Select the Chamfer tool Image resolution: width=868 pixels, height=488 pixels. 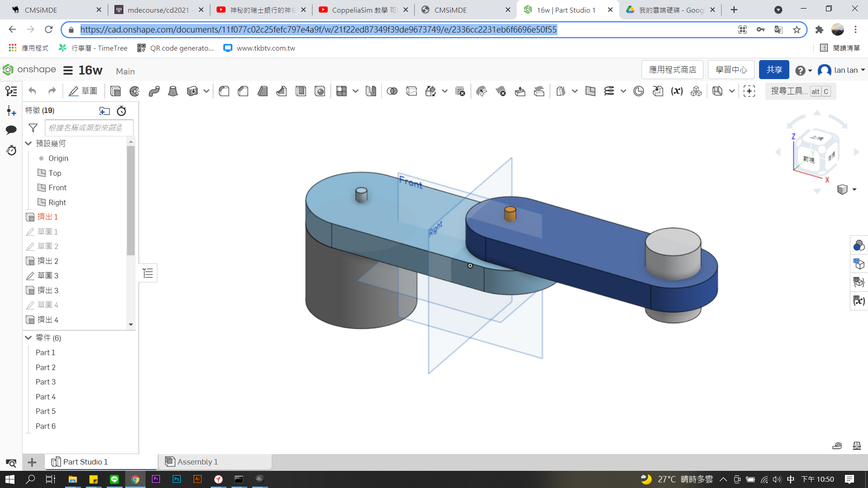(243, 91)
